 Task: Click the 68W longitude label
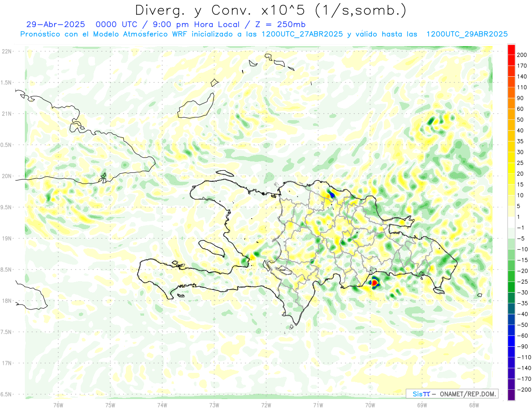point(474,405)
